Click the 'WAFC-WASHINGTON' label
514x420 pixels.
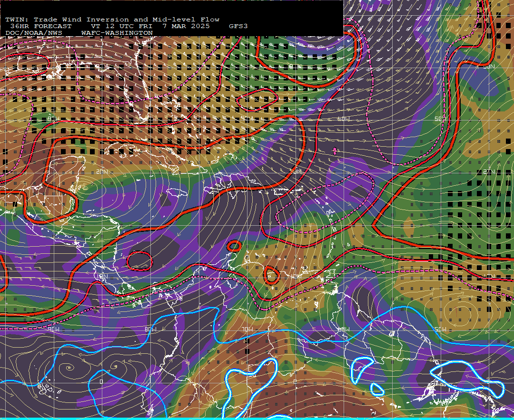[117, 33]
